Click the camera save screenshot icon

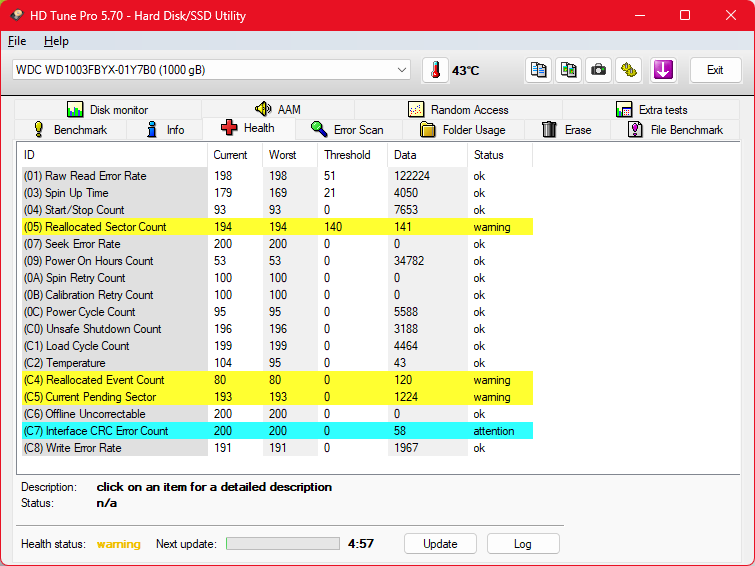pyautogui.click(x=598, y=70)
